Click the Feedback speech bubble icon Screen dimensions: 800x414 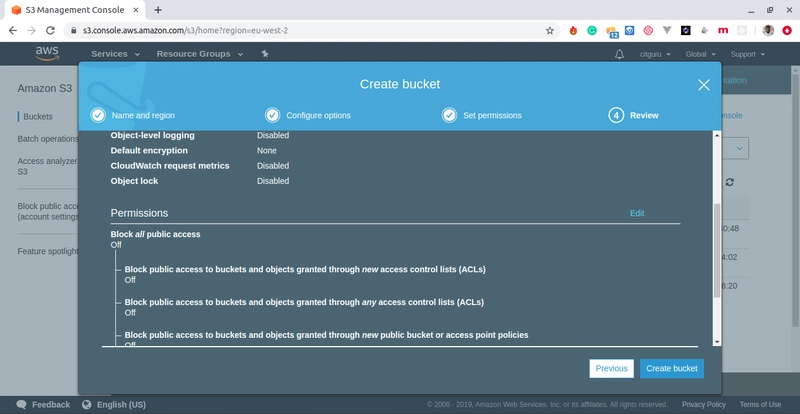pos(21,405)
